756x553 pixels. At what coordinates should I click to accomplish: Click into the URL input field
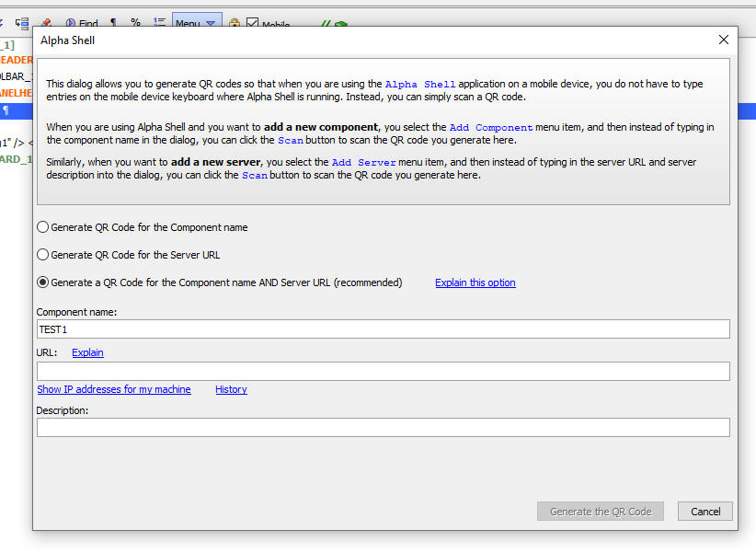pyautogui.click(x=384, y=371)
